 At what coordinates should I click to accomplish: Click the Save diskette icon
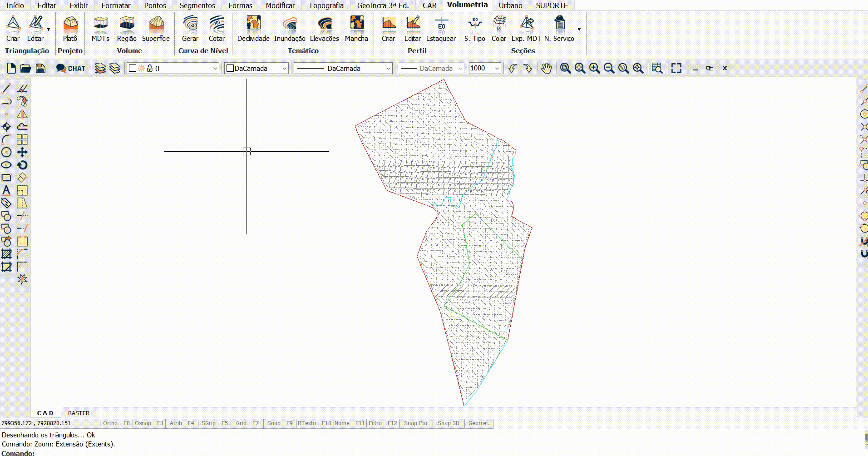point(40,68)
